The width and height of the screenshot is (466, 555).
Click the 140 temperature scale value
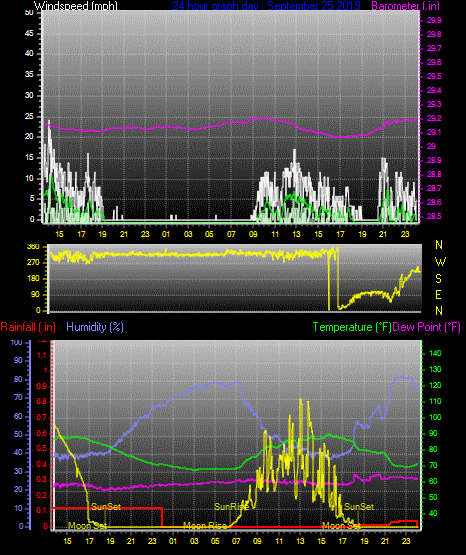pos(435,353)
